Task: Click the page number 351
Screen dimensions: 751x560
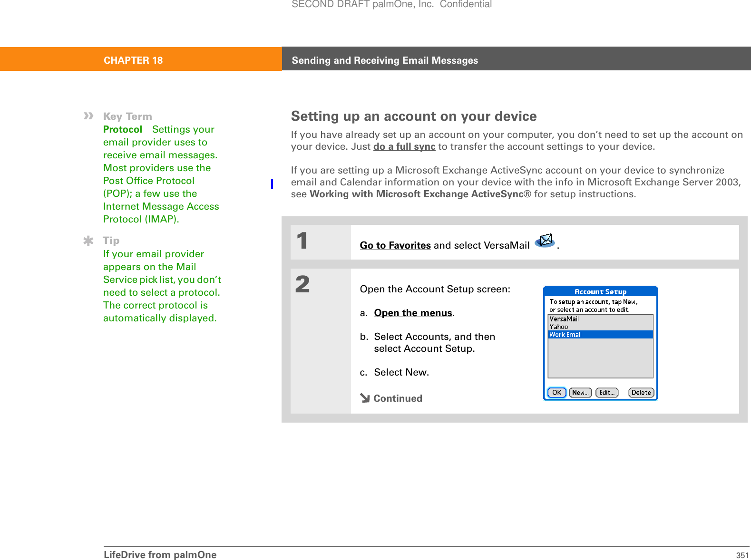Action: pyautogui.click(x=742, y=555)
